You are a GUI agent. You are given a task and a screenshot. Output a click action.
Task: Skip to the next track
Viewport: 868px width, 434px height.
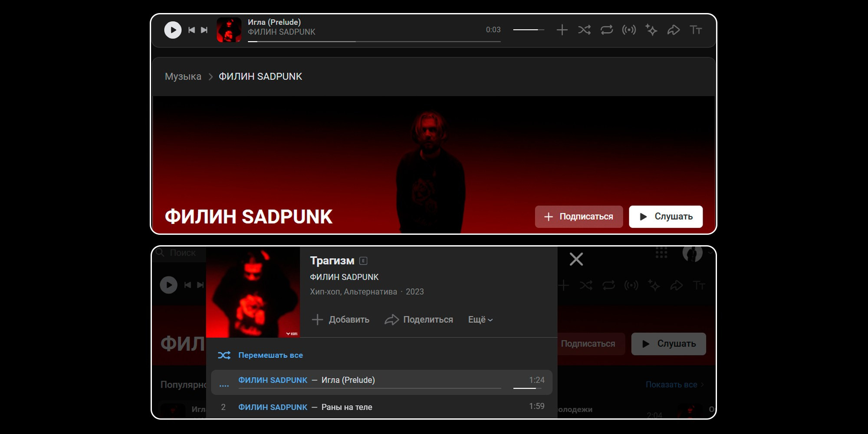pos(204,30)
